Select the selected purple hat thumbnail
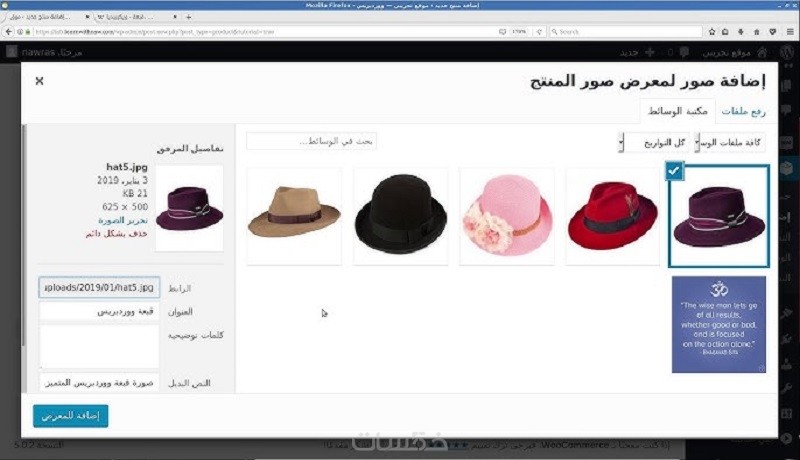The height and width of the screenshot is (460, 800). coord(718,216)
